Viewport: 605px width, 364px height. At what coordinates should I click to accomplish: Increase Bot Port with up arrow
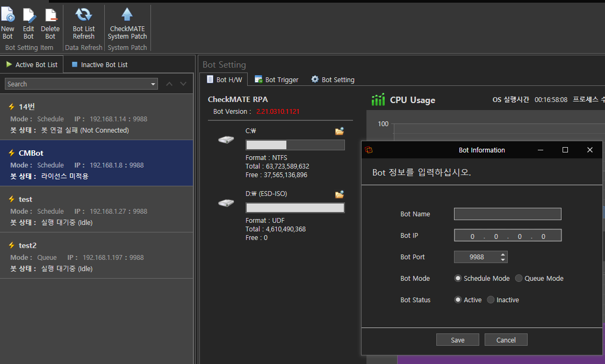503,254
